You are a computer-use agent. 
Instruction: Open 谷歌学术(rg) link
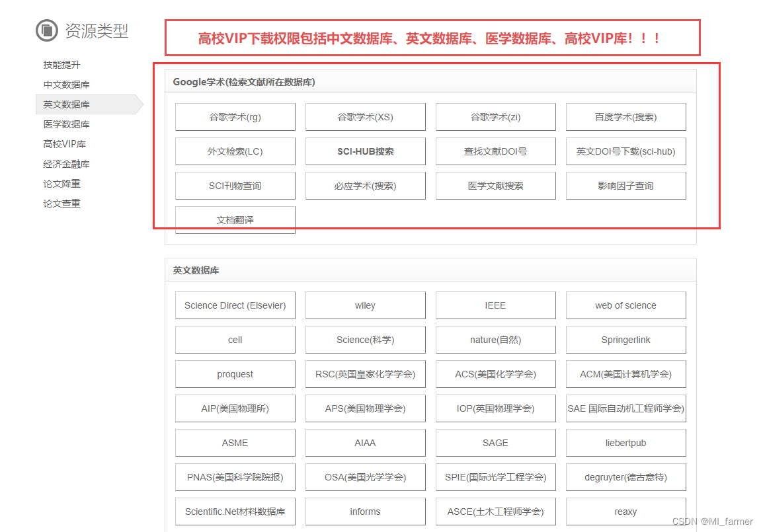235,117
